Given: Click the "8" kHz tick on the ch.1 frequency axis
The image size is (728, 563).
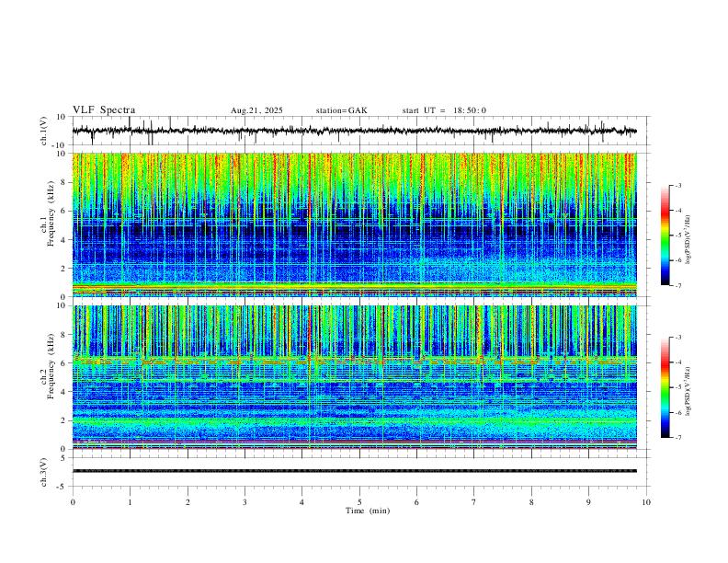Looking at the screenshot, I should [x=64, y=182].
